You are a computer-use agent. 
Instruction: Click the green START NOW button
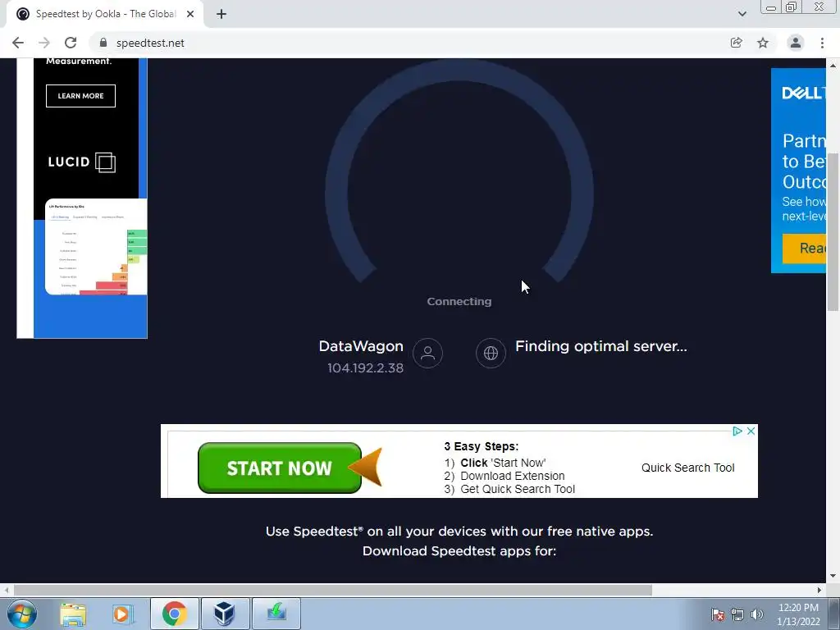[280, 468]
